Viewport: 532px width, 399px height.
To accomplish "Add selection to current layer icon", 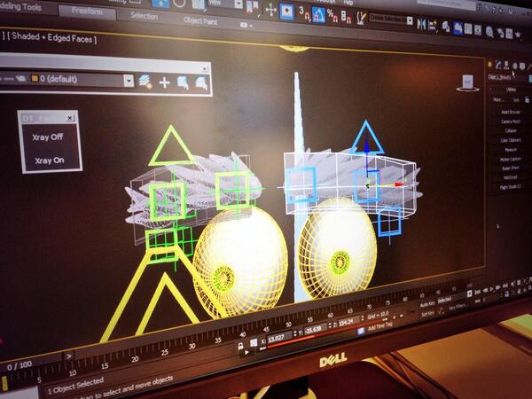I will pyautogui.click(x=183, y=82).
